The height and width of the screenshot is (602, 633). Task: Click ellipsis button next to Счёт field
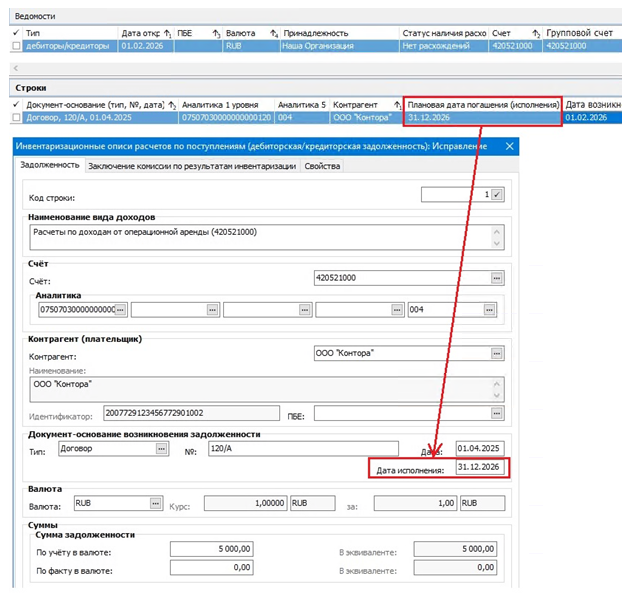[x=496, y=276]
